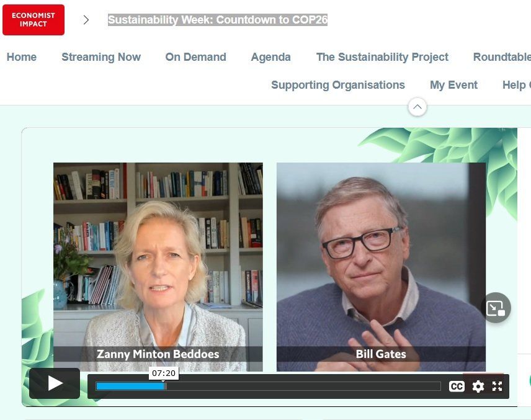Screen dimensions: 531x420
Task: Click the Economist Impact logo
Action: [x=33, y=20]
